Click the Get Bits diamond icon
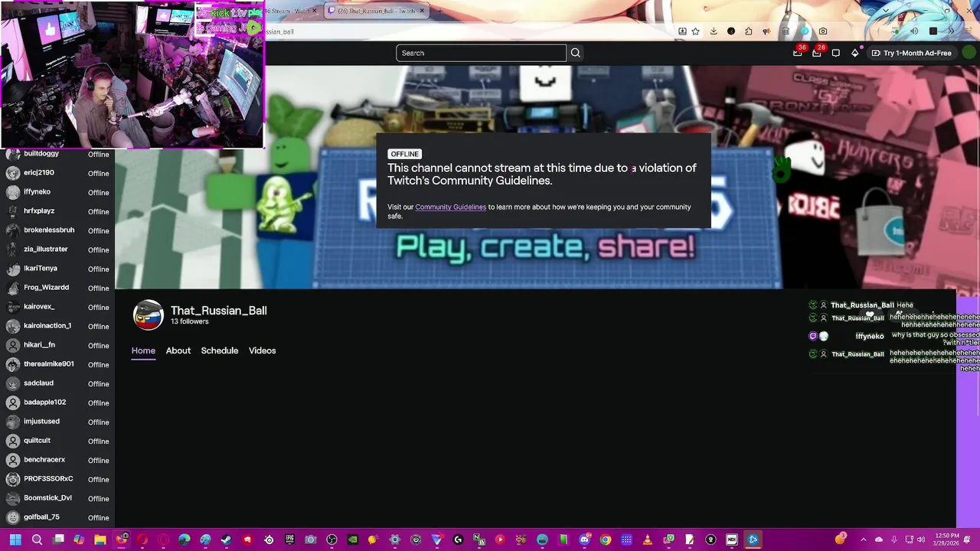 [855, 53]
